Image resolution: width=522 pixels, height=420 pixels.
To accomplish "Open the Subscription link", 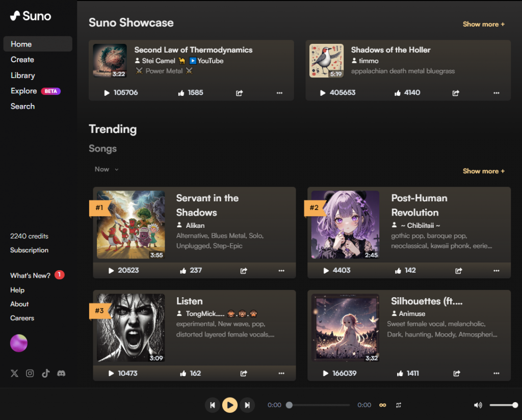I will point(30,250).
